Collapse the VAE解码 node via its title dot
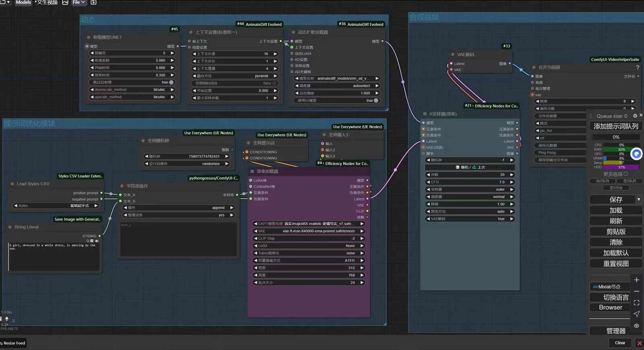Viewport: 644px width, 350px height. point(453,54)
